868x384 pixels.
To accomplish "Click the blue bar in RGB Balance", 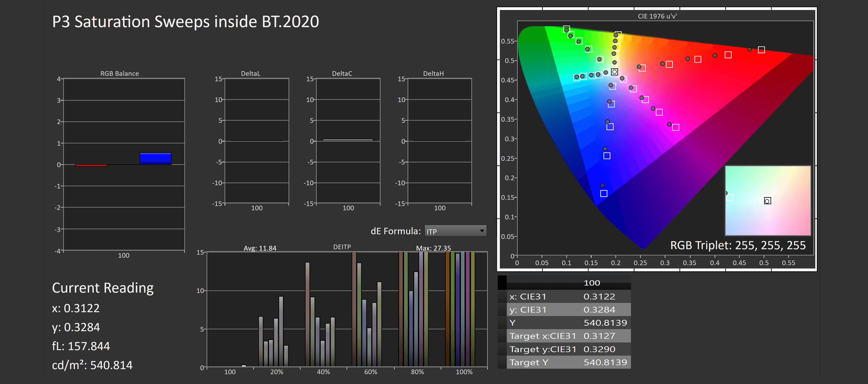I will click(155, 159).
